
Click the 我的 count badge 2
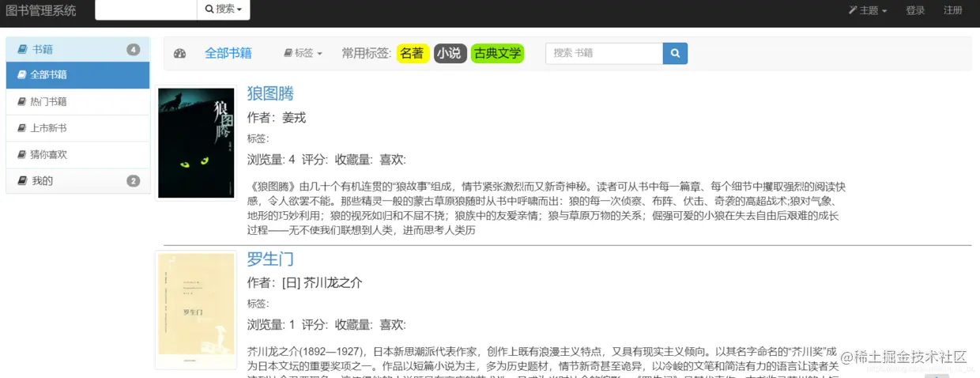tap(134, 181)
